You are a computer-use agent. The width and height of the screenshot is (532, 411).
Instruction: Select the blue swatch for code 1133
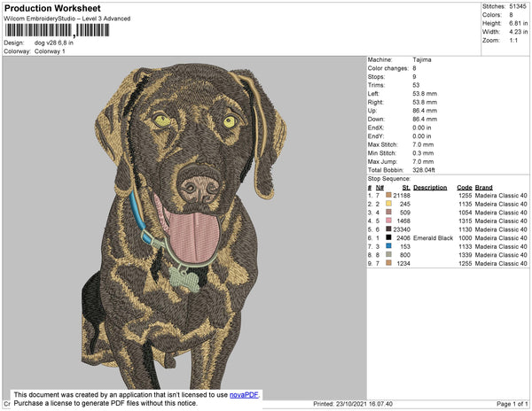(x=388, y=246)
